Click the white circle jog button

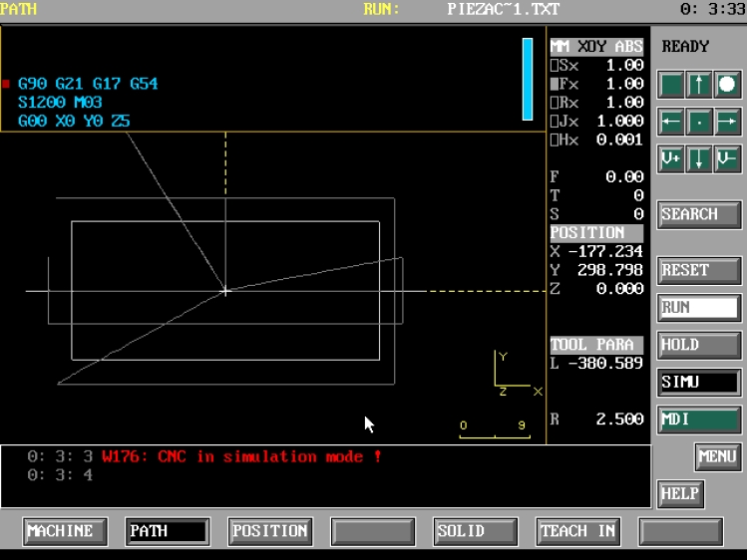coord(728,85)
